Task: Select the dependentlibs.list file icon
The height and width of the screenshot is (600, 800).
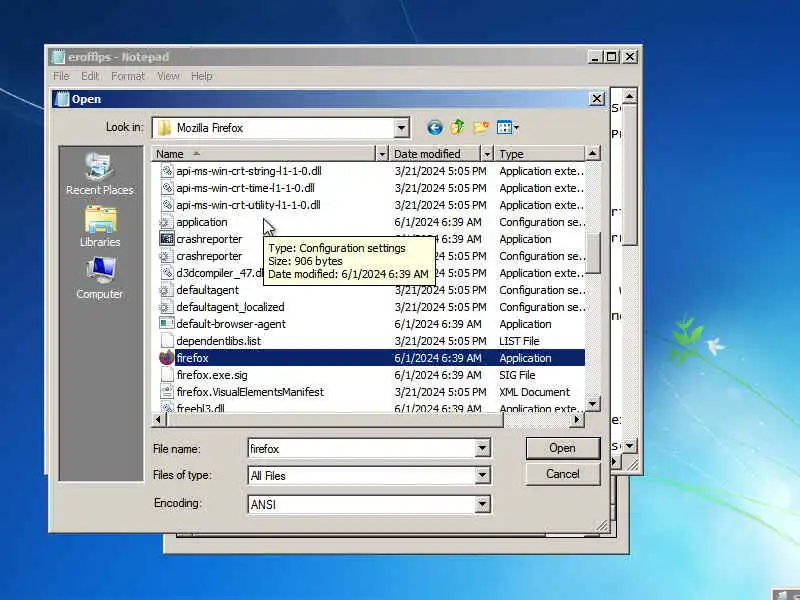Action: 166,341
